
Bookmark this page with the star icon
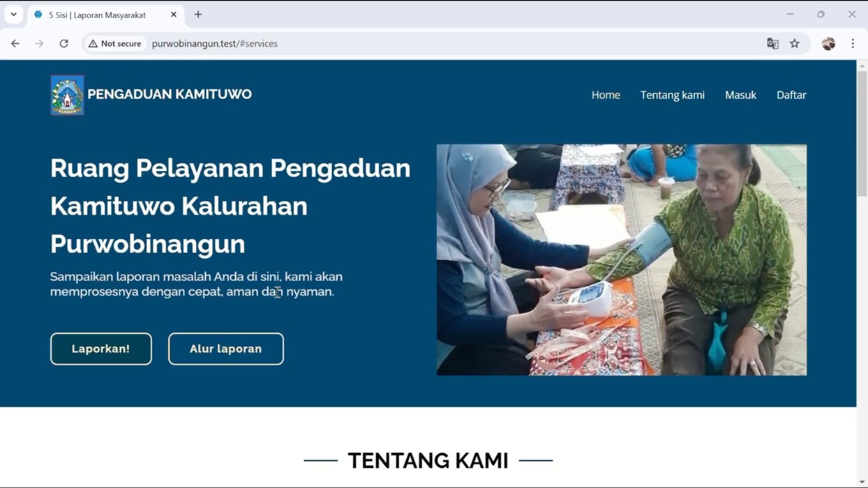pyautogui.click(x=795, y=43)
